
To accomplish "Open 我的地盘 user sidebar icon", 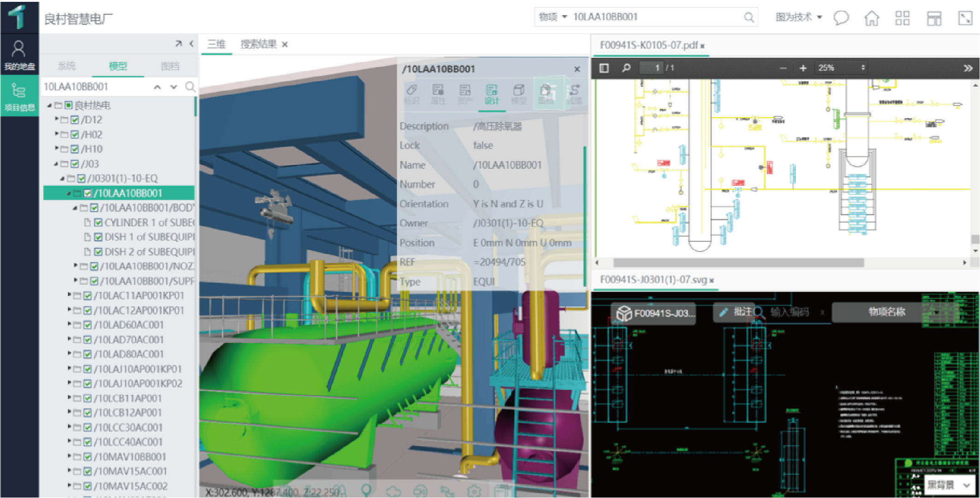I will [19, 54].
